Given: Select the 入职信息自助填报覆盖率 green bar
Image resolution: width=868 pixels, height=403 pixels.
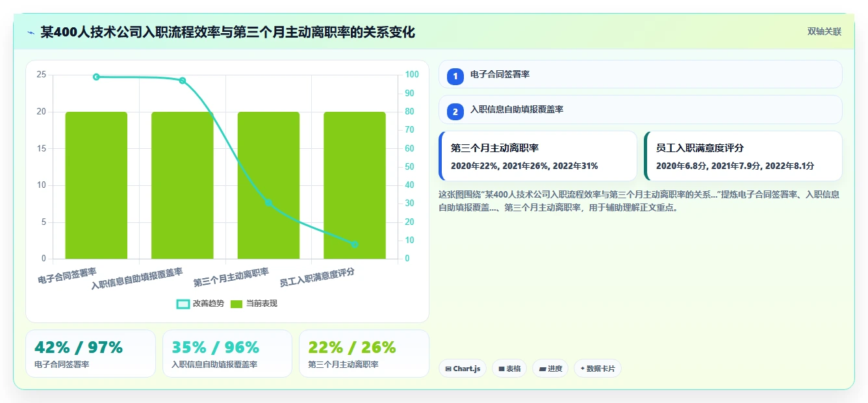Looking at the screenshot, I should coord(183,185).
